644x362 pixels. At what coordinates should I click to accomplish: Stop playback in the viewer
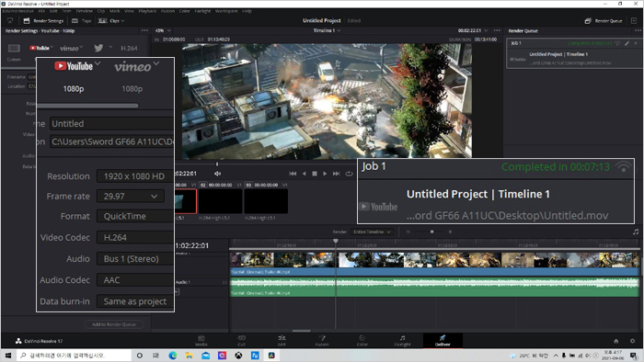(x=315, y=174)
